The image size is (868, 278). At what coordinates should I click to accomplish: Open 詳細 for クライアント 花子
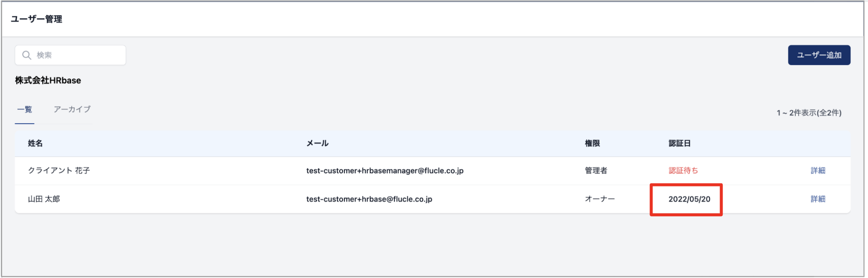tap(818, 171)
